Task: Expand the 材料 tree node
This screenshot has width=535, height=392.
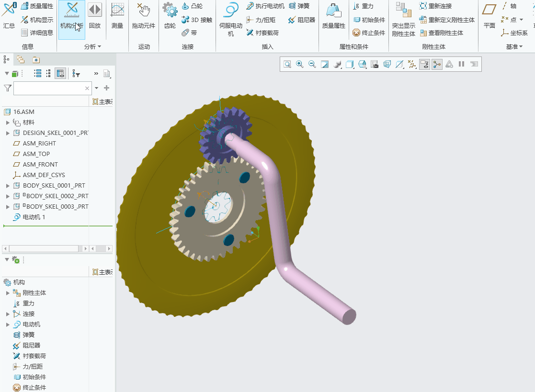Action: pyautogui.click(x=8, y=123)
